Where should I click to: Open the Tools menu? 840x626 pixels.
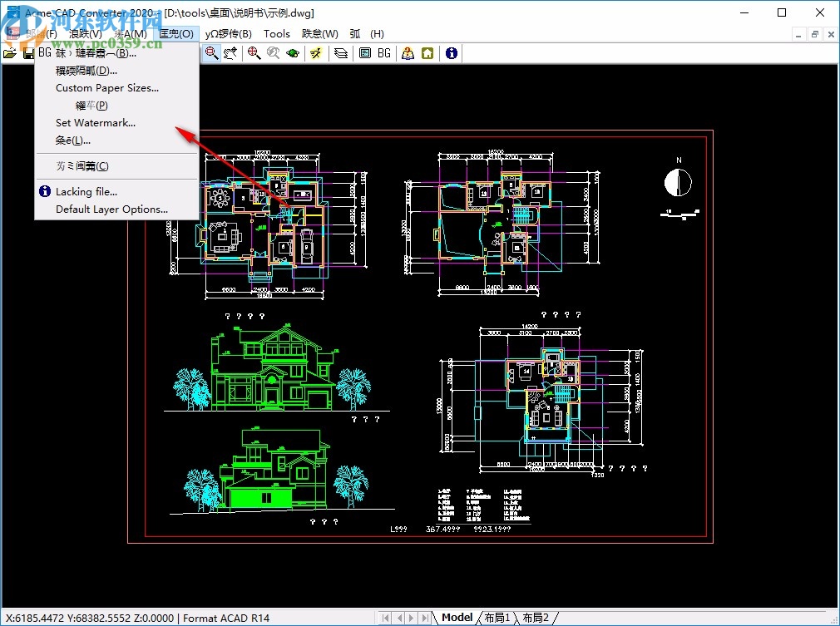tap(277, 34)
